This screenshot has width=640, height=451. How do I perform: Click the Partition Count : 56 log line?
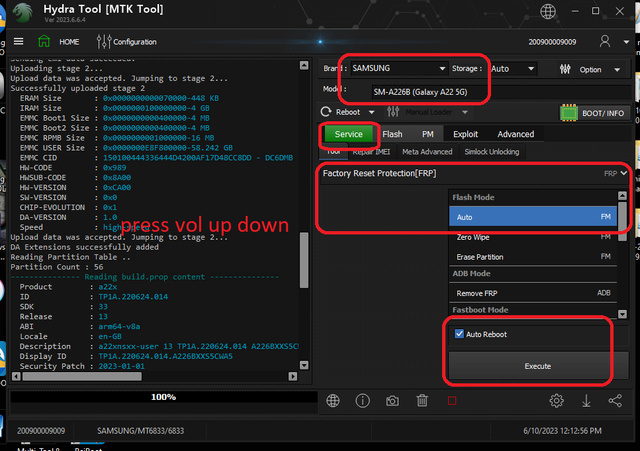point(57,267)
